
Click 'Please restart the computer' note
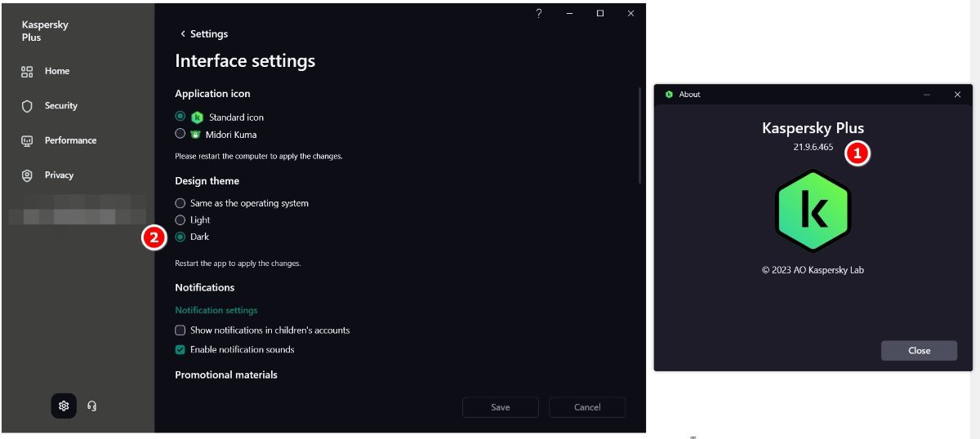pyautogui.click(x=258, y=156)
